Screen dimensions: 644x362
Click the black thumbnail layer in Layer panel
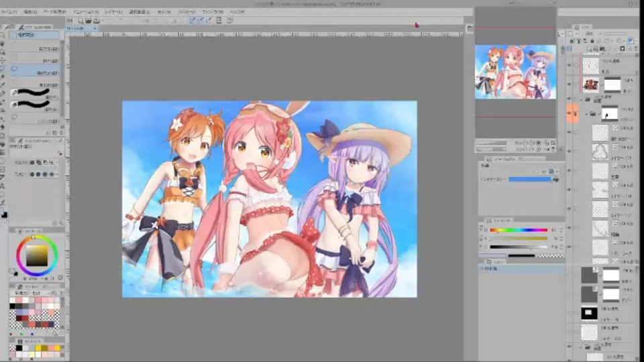tap(589, 313)
